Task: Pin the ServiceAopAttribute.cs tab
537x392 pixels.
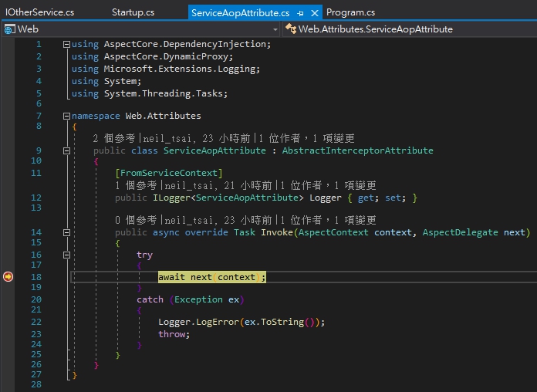Action: tap(300, 13)
